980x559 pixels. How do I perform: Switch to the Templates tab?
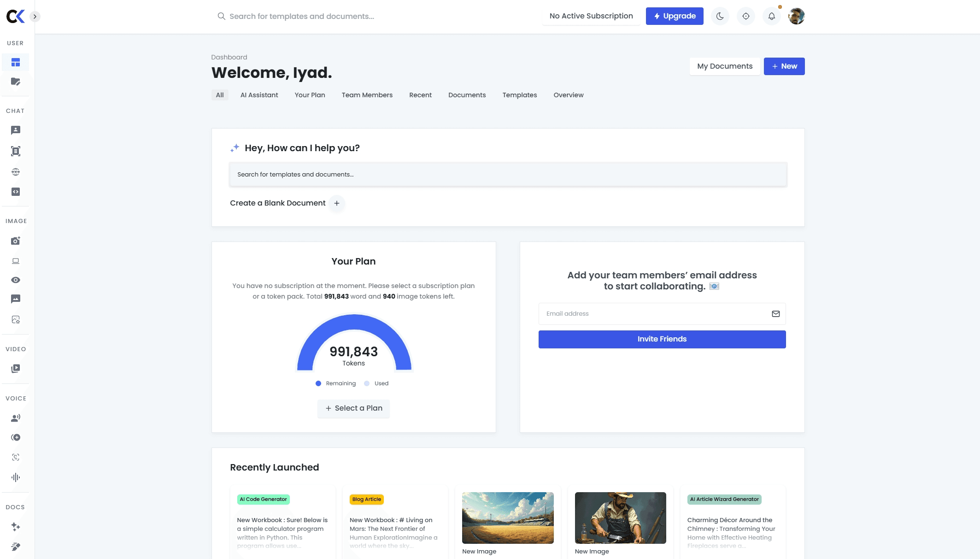coord(520,94)
